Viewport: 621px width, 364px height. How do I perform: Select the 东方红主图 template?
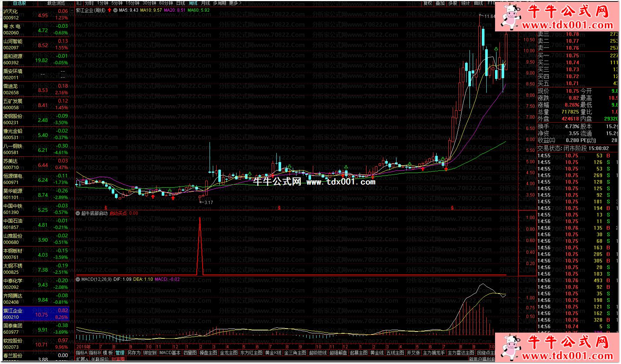click(x=251, y=353)
